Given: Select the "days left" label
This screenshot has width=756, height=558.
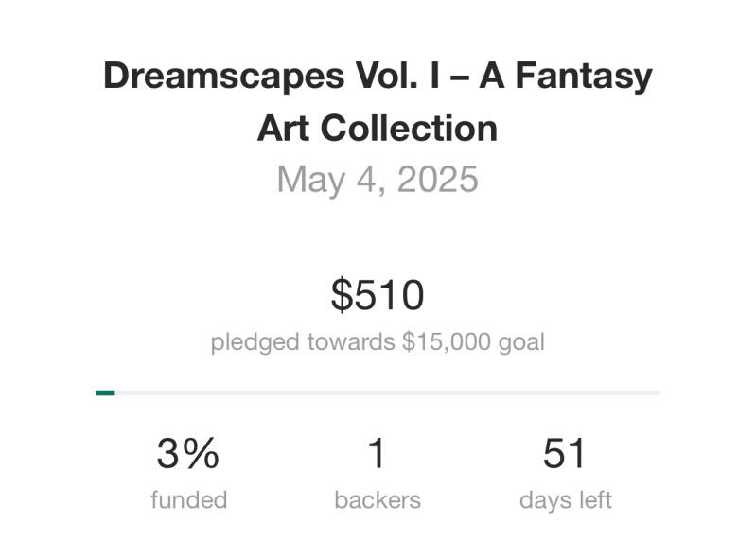Looking at the screenshot, I should coord(565,499).
